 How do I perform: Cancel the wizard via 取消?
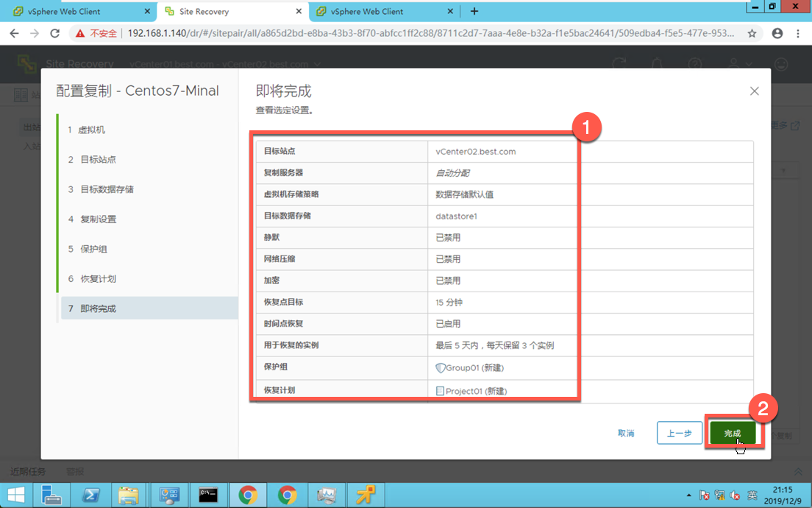tap(626, 433)
